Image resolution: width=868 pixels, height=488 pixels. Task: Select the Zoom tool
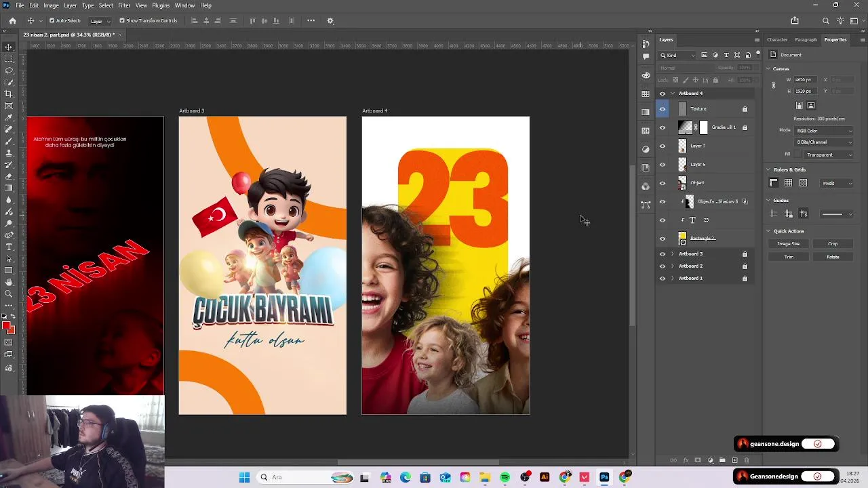9,293
